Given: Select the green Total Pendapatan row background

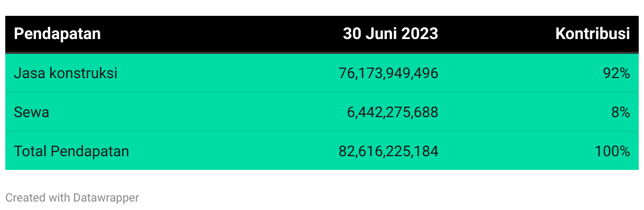Looking at the screenshot, I should click(322, 151).
